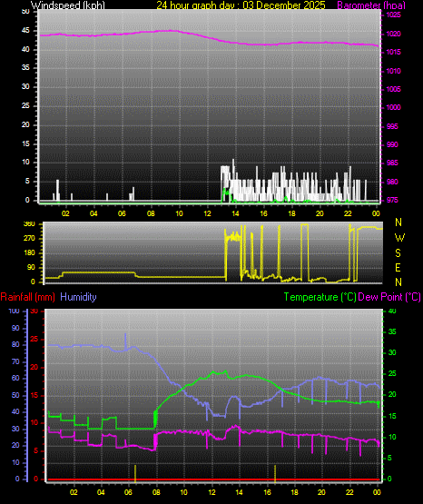This screenshot has height=504, width=423.
Task: Click the 1000 value on barometer axis
Action: pos(393,107)
